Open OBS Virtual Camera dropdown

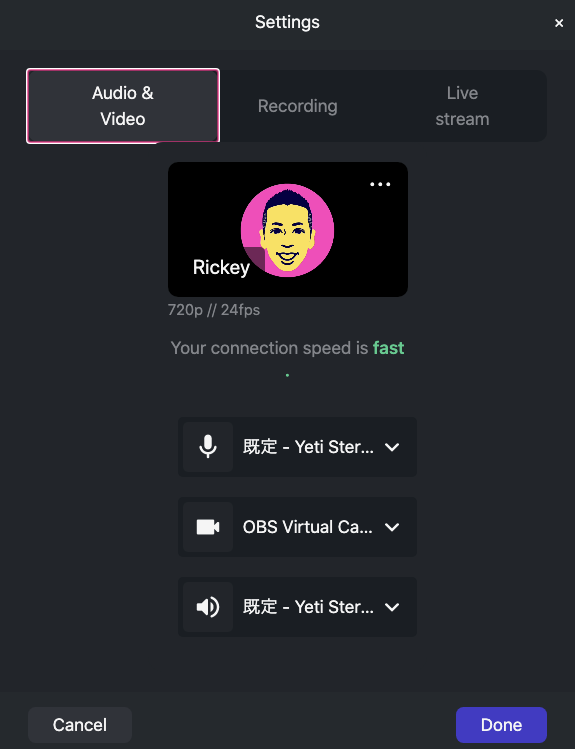(298, 527)
